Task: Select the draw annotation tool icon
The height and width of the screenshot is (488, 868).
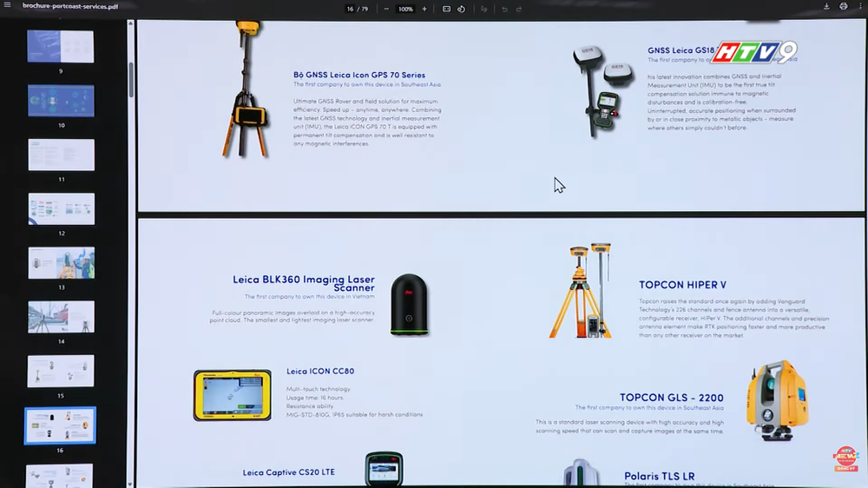Action: click(485, 9)
